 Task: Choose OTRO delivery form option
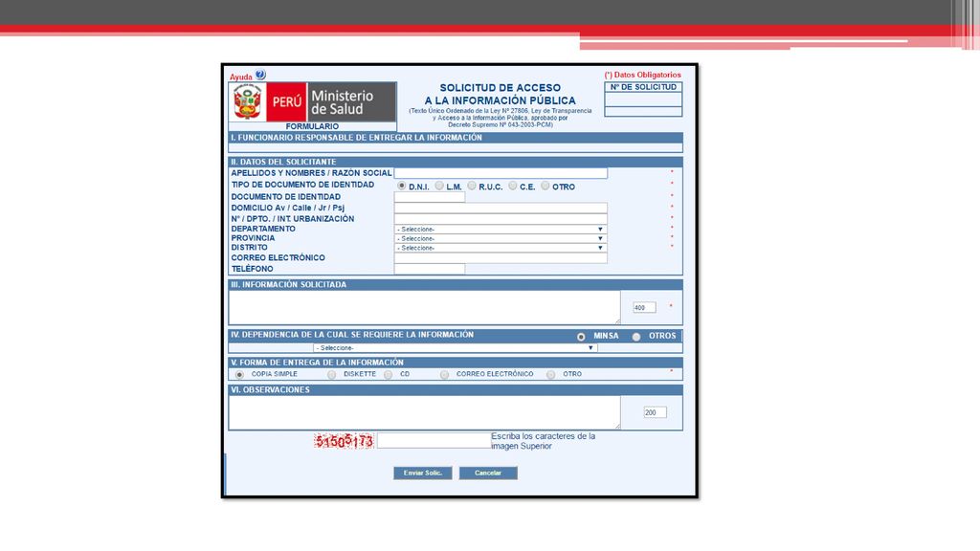550,375
